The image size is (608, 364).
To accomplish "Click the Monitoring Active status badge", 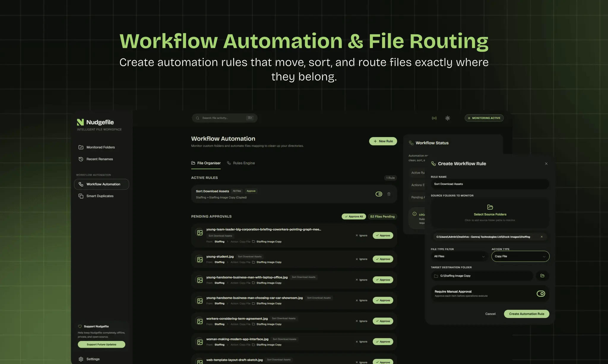I will pyautogui.click(x=484, y=118).
